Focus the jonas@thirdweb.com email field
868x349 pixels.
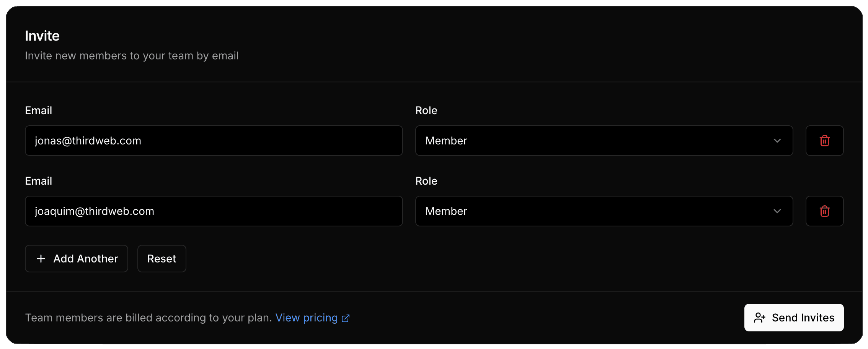[x=214, y=141]
